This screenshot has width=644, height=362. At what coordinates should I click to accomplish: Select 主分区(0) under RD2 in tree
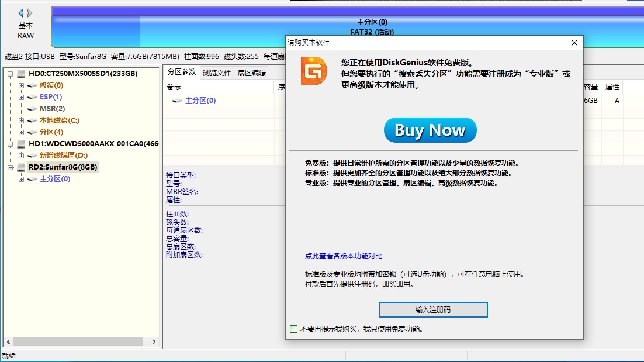55,179
